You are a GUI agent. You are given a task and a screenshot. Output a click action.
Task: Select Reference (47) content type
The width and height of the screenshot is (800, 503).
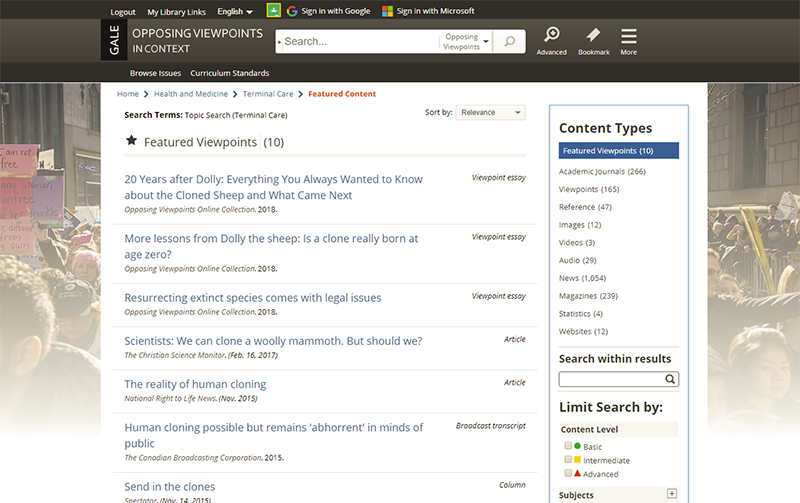(585, 207)
